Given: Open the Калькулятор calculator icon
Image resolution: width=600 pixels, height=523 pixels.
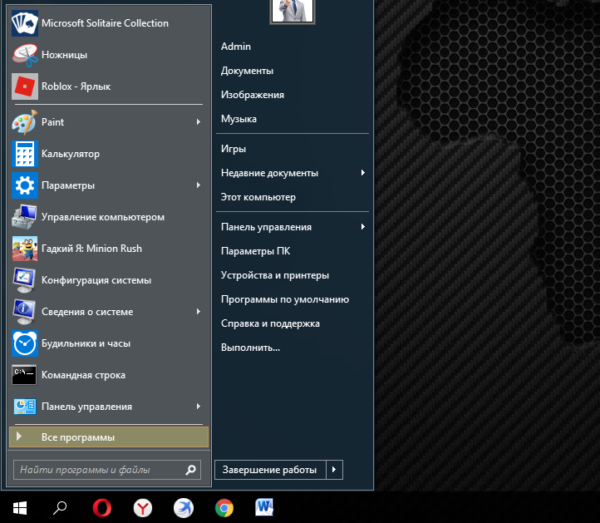Looking at the screenshot, I should (x=25, y=154).
